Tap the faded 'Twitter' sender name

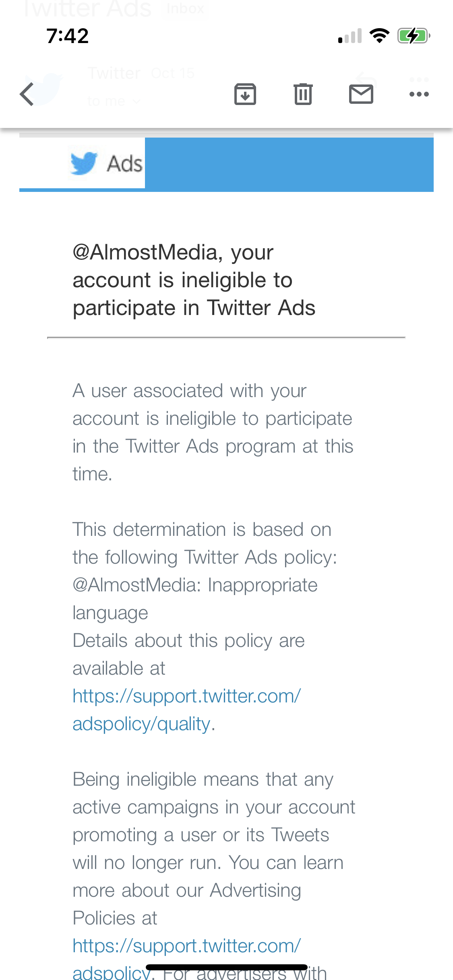pyautogui.click(x=114, y=73)
